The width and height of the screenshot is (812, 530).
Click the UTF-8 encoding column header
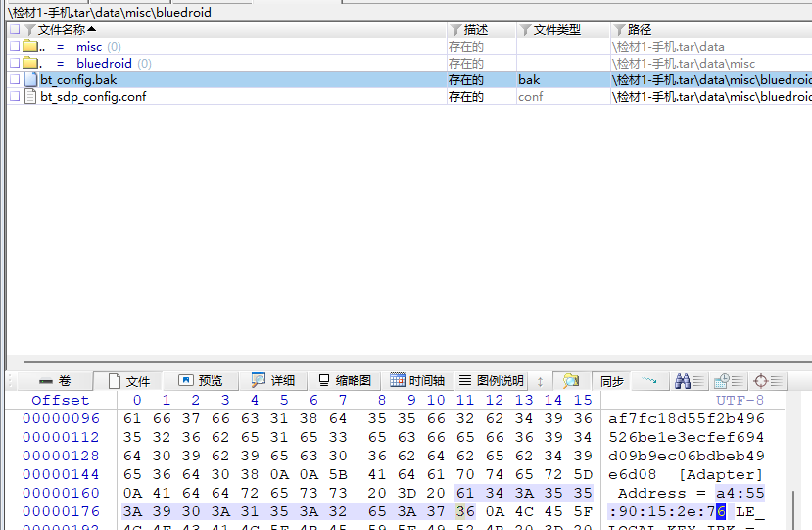[740, 400]
